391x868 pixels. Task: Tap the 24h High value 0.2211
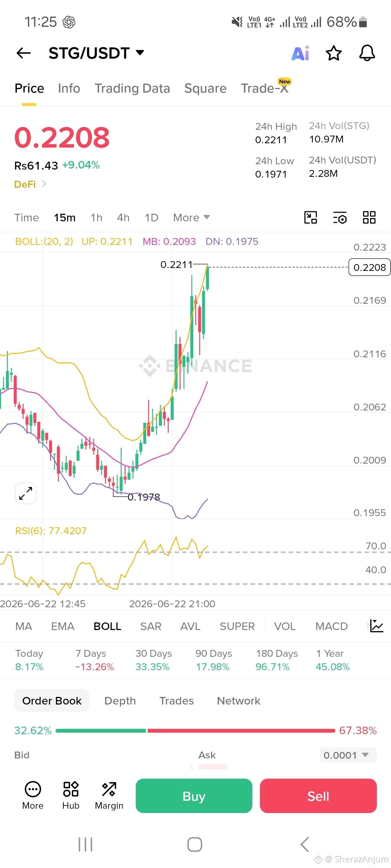point(271,140)
